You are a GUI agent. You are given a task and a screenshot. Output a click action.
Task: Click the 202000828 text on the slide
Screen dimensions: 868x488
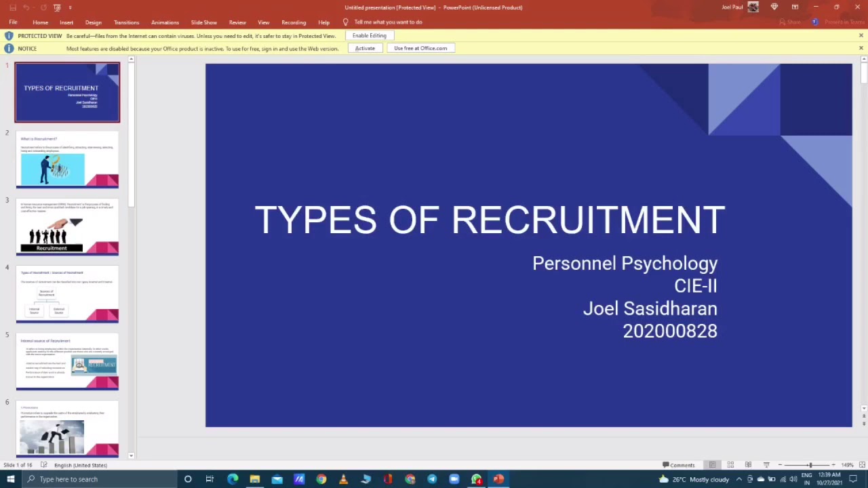coord(670,331)
